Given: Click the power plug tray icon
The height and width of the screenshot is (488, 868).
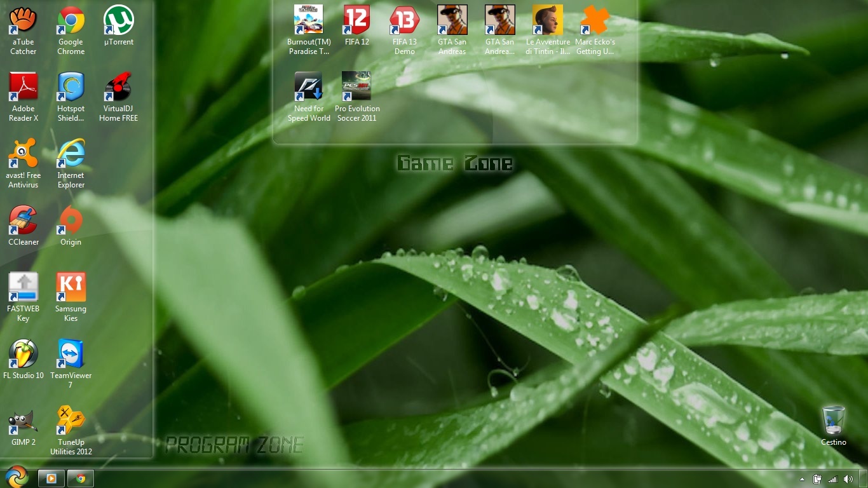Looking at the screenshot, I should pyautogui.click(x=817, y=479).
